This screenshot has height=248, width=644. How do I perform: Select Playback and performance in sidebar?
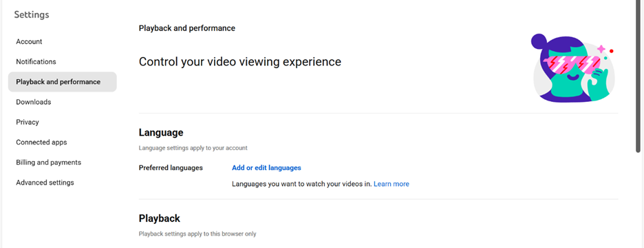63,82
